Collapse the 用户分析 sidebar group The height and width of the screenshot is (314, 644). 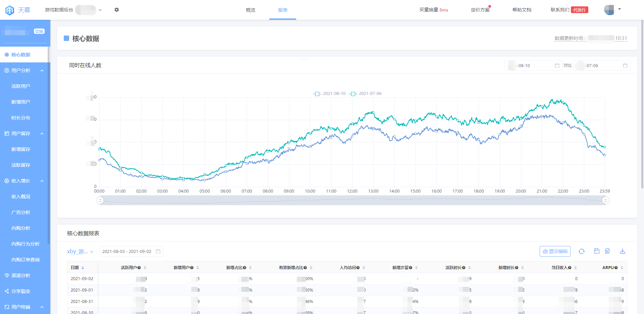pos(42,70)
